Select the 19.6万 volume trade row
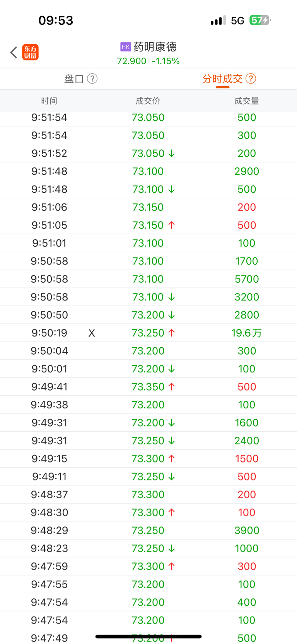297x644 pixels. pos(148,333)
